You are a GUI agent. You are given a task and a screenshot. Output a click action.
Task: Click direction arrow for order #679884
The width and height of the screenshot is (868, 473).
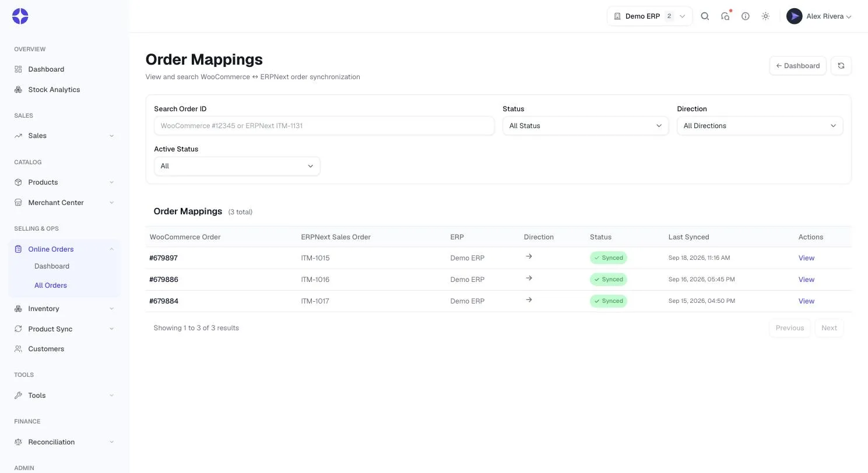[x=529, y=299]
